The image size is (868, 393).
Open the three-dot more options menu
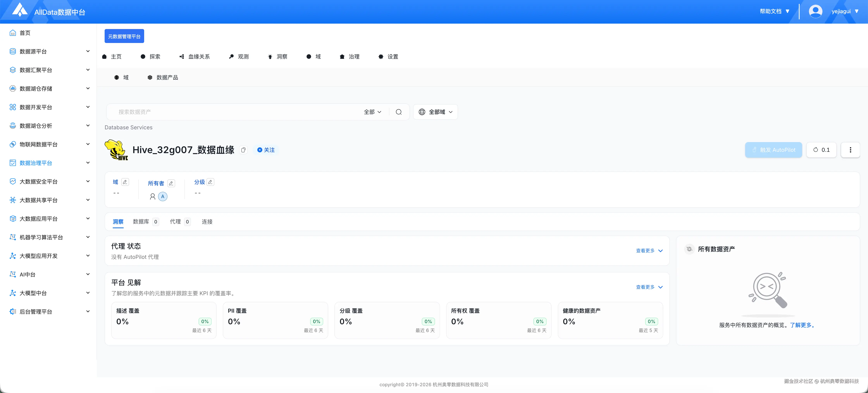[850, 150]
